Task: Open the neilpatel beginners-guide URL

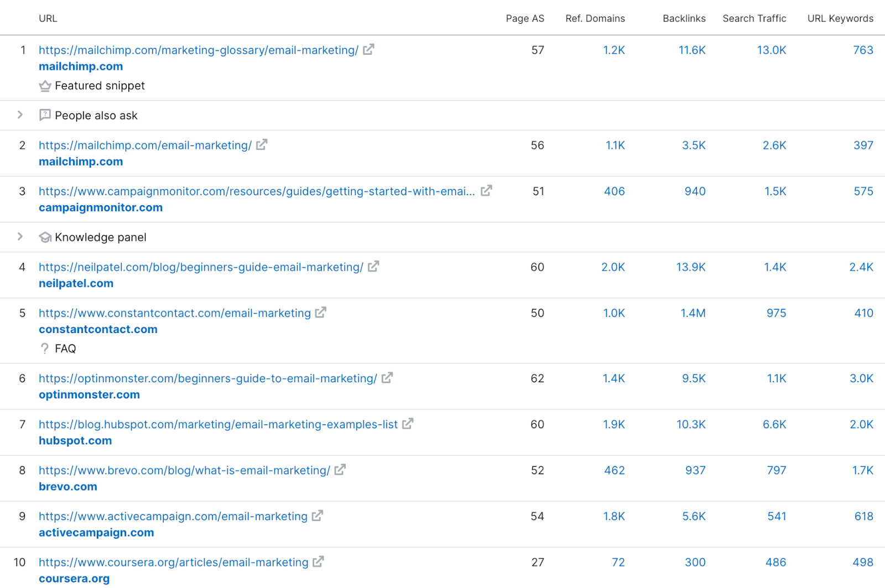Action: (x=201, y=267)
